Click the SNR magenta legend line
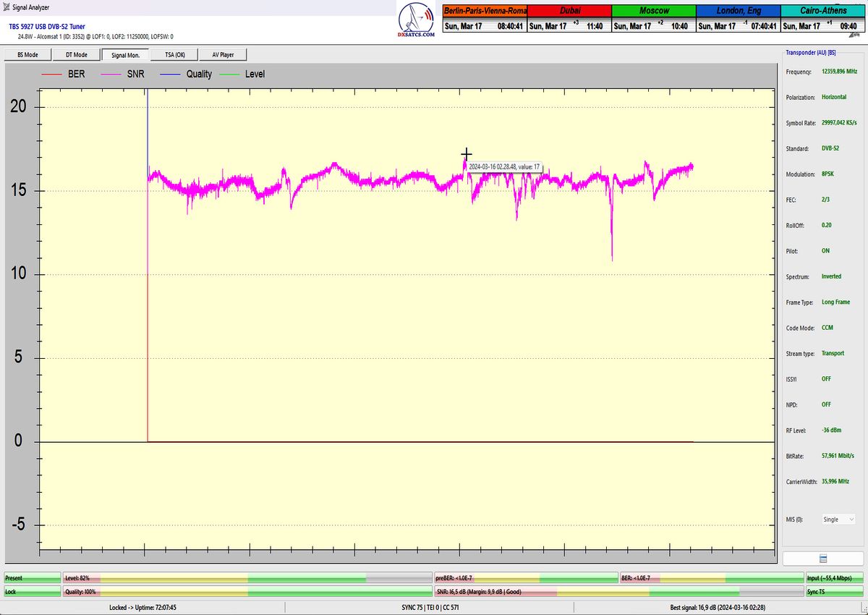Viewport: 868px width, 615px height. coord(112,74)
